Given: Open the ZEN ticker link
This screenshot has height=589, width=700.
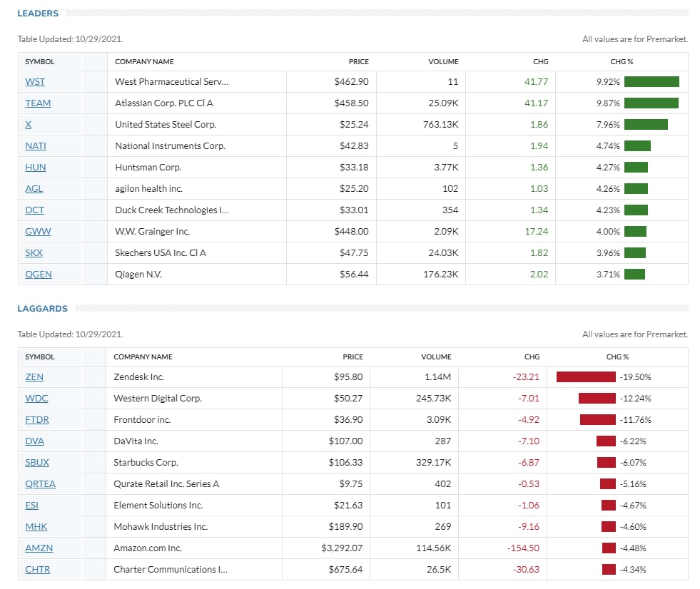Looking at the screenshot, I should pyautogui.click(x=34, y=377).
